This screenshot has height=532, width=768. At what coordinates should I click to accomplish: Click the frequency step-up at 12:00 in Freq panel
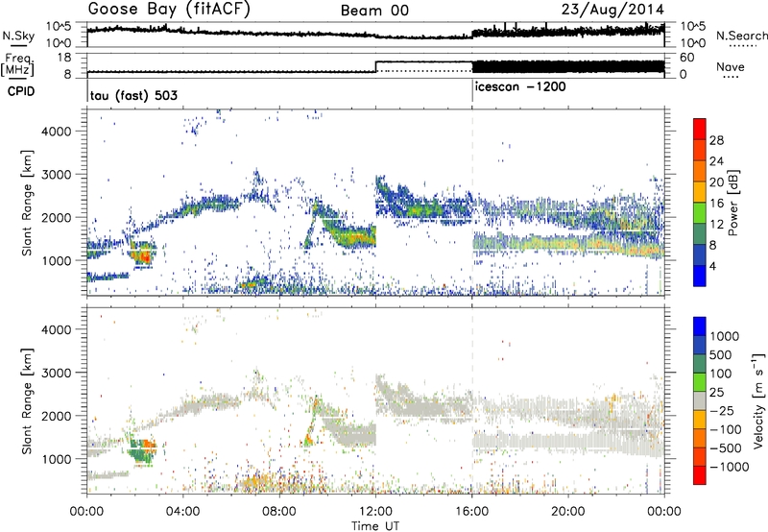[x=375, y=67]
